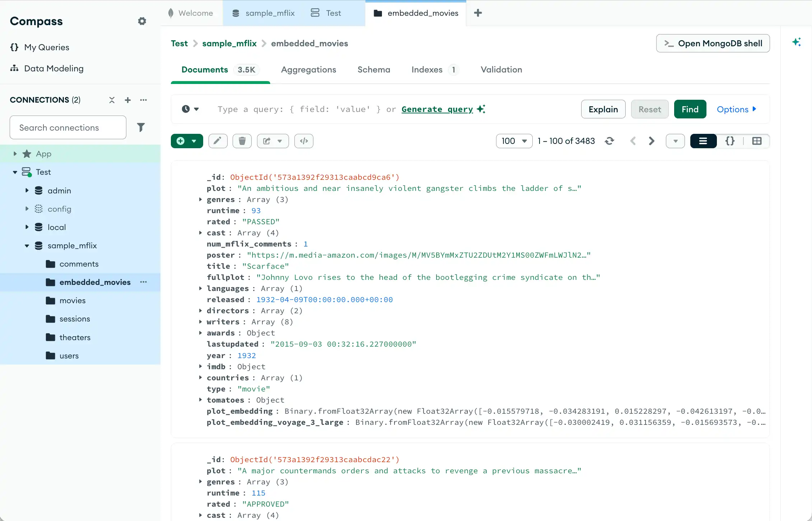Expand the genres array field
The height and width of the screenshot is (521, 812).
click(x=200, y=200)
